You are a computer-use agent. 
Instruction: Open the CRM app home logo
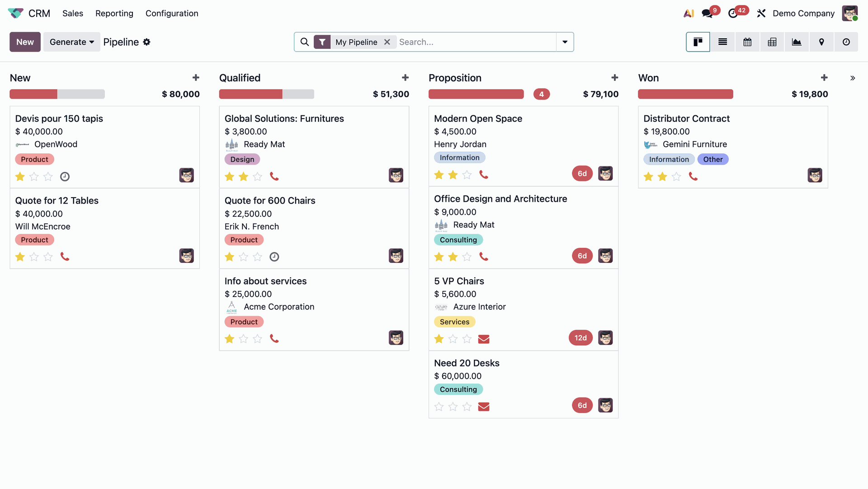pos(15,13)
